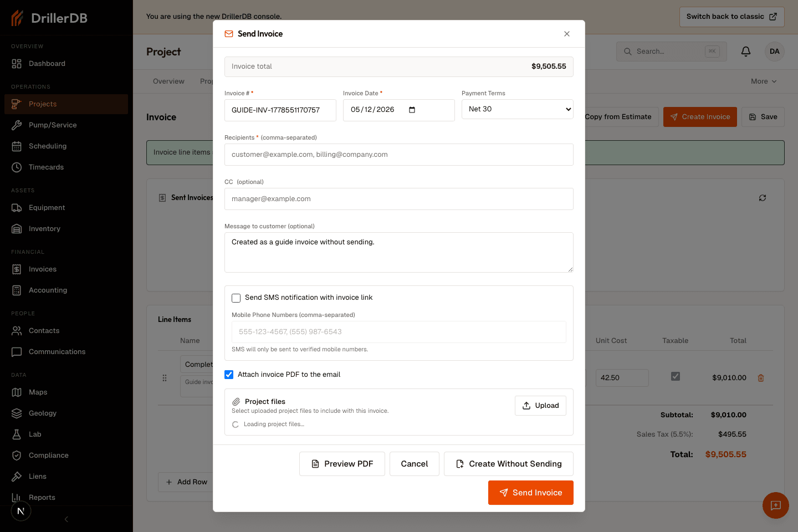Toggle the Taxable checkbox in line item
The width and height of the screenshot is (798, 532).
coord(676,376)
